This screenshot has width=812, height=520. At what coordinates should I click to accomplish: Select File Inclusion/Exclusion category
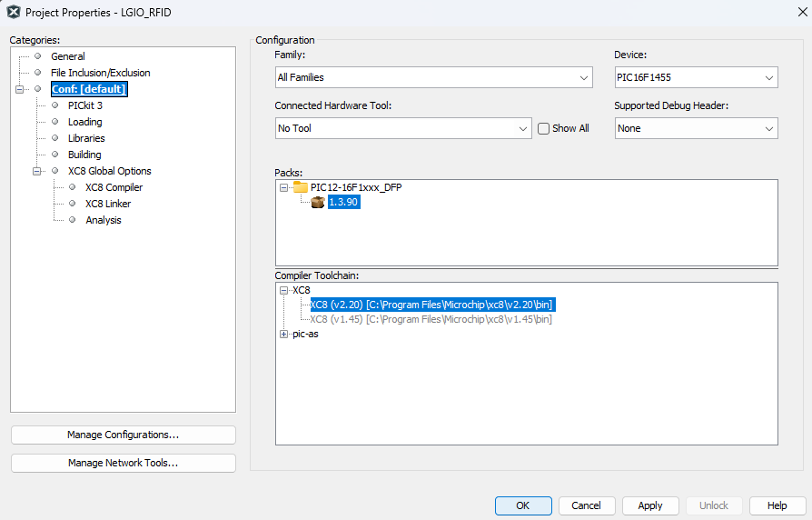(x=100, y=73)
